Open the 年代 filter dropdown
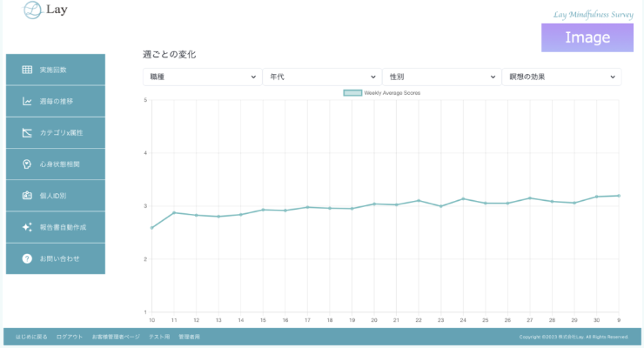The height and width of the screenshot is (348, 644). point(322,77)
